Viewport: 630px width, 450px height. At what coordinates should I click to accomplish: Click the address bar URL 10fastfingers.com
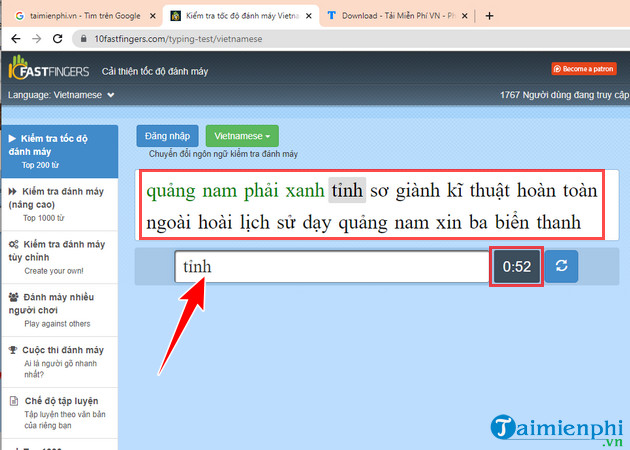(178, 39)
